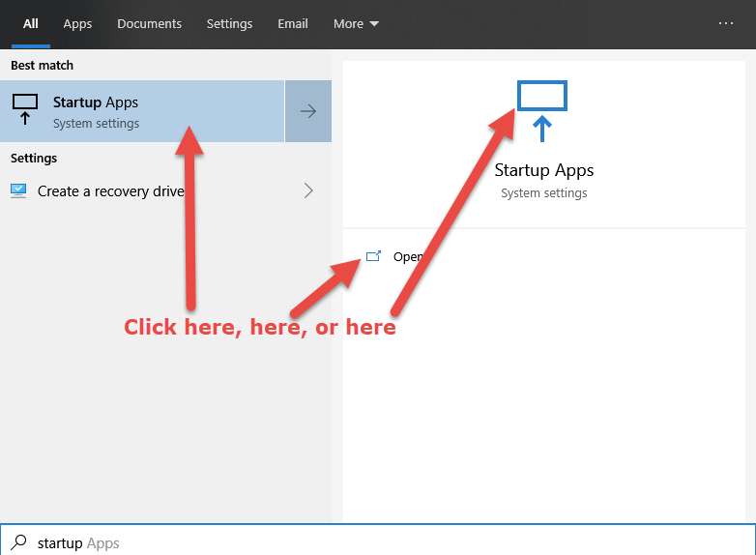Viewport: 756px width, 555px height.
Task: Open the three-dot options menu
Action: click(x=726, y=23)
